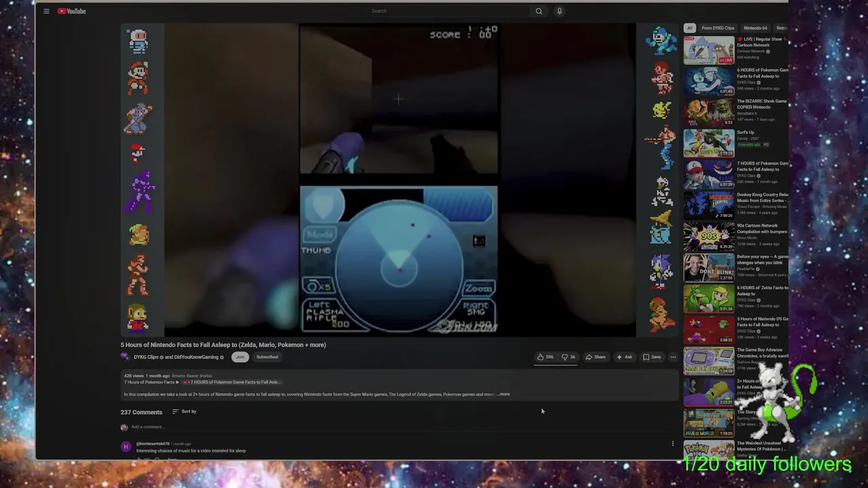Dislike the video with thumbs down
868x488 pixels.
568,357
